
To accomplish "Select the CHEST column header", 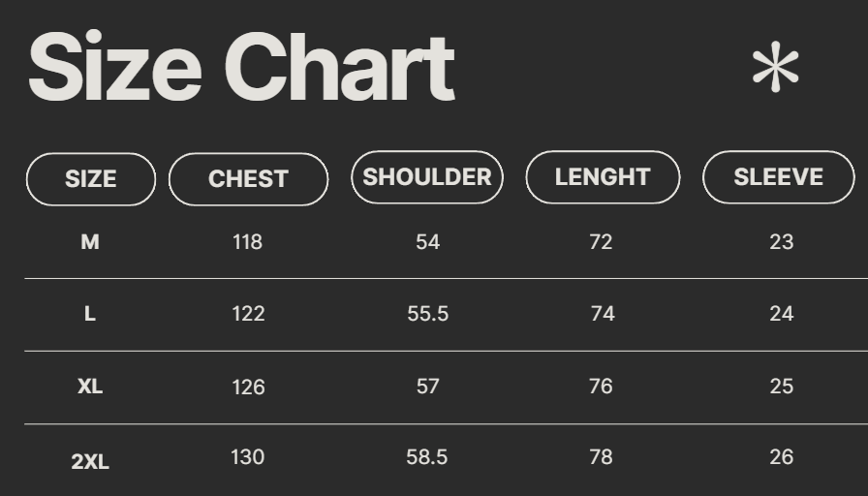I will (248, 179).
